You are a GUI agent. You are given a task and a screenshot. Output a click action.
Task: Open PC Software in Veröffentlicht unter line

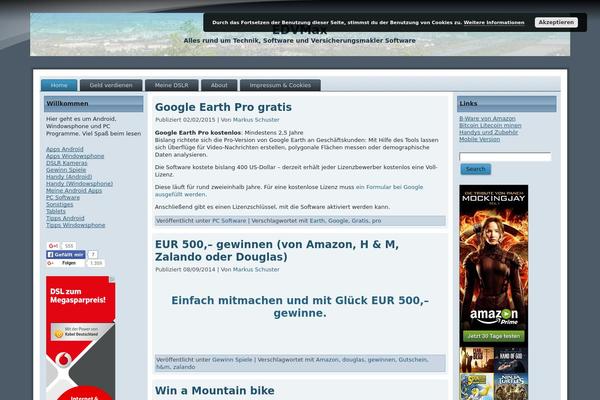tap(229, 221)
